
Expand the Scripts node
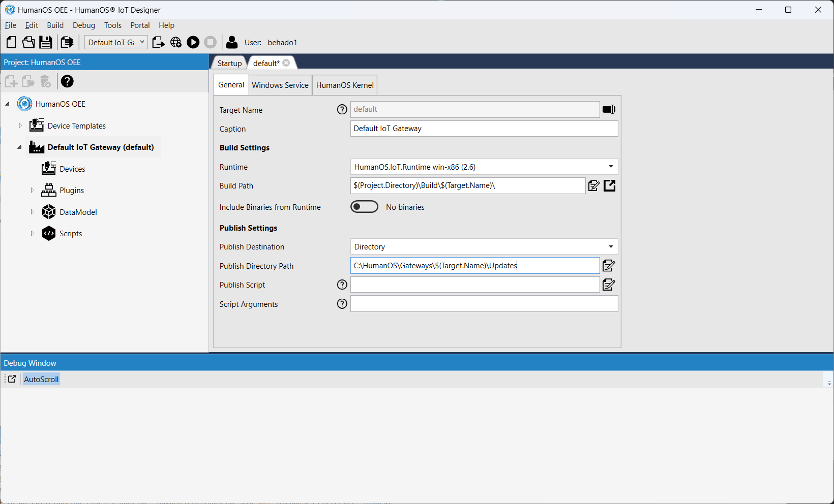(32, 233)
